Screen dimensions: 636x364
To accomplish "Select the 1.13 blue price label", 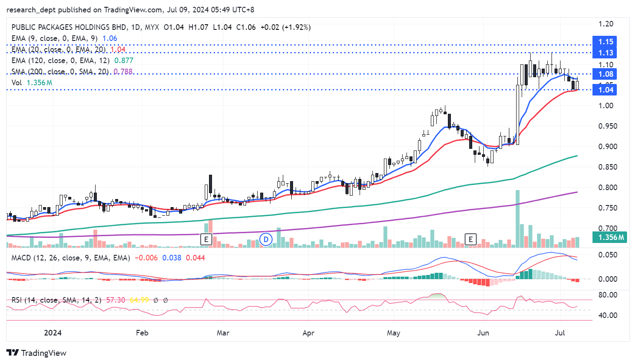I will pos(605,53).
